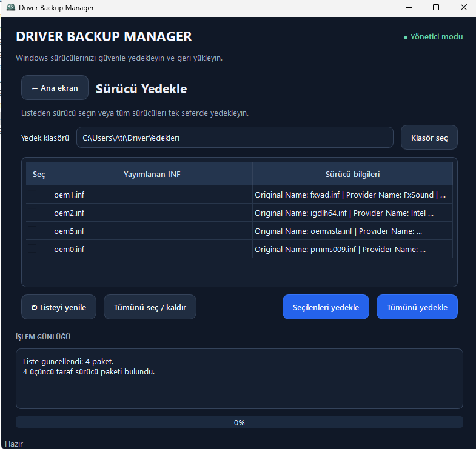Select the fxvad.inf driver info cell
This screenshot has width=476, height=449.
(x=352, y=195)
